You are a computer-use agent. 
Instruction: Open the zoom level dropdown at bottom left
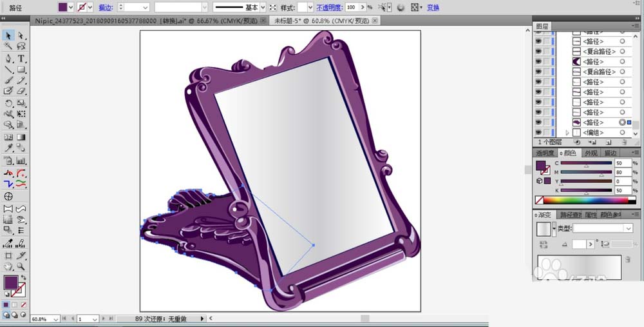(55, 319)
